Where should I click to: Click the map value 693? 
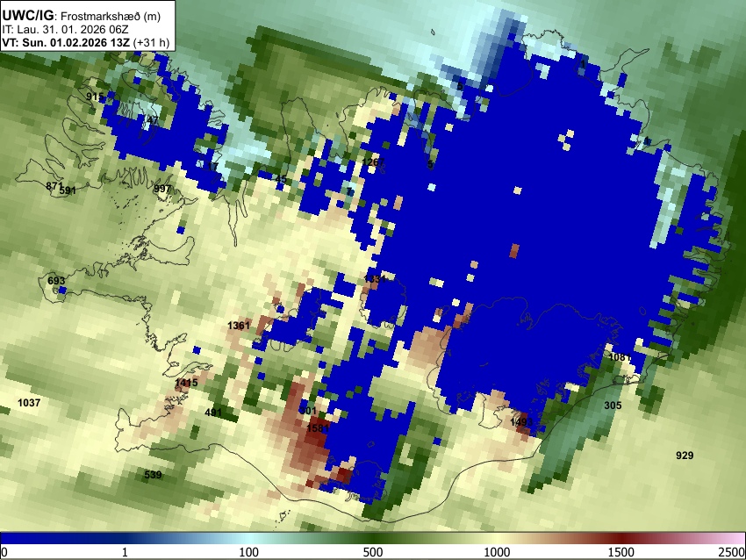[x=56, y=281]
